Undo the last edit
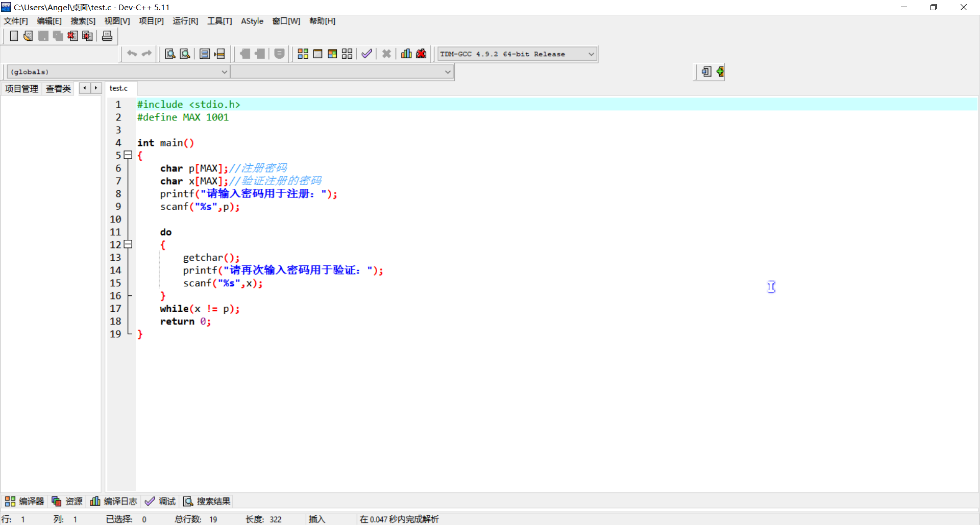 pos(132,54)
